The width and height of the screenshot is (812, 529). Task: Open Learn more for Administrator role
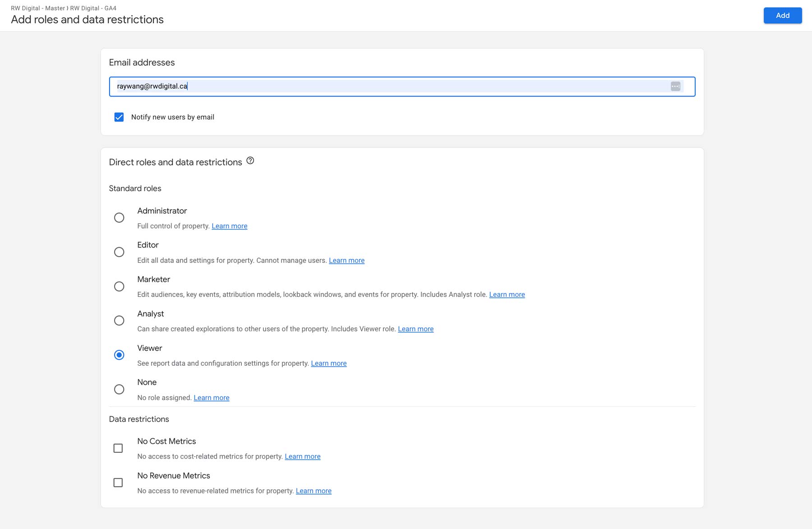pos(229,225)
